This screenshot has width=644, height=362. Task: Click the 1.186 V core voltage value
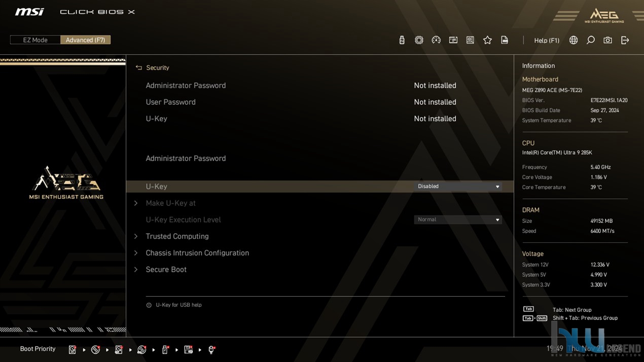point(599,177)
